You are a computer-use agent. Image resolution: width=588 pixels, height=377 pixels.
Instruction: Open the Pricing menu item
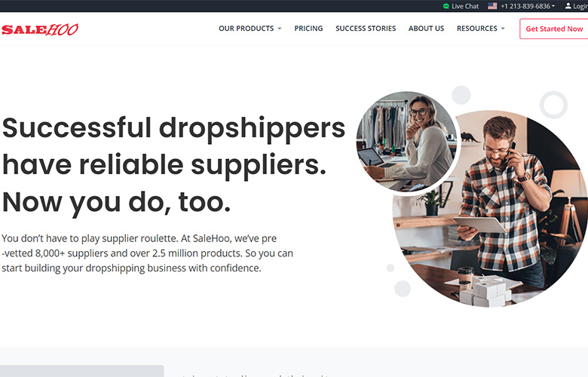308,29
